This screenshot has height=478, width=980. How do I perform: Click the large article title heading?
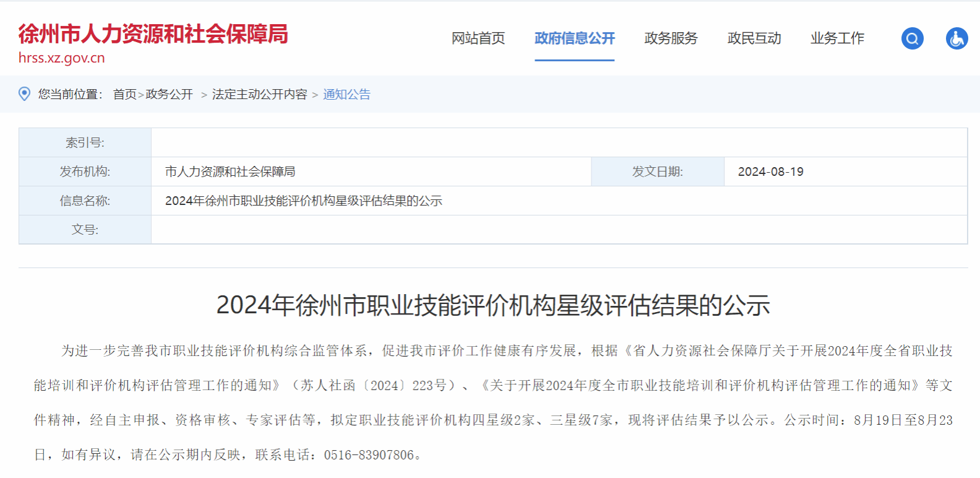(x=492, y=305)
